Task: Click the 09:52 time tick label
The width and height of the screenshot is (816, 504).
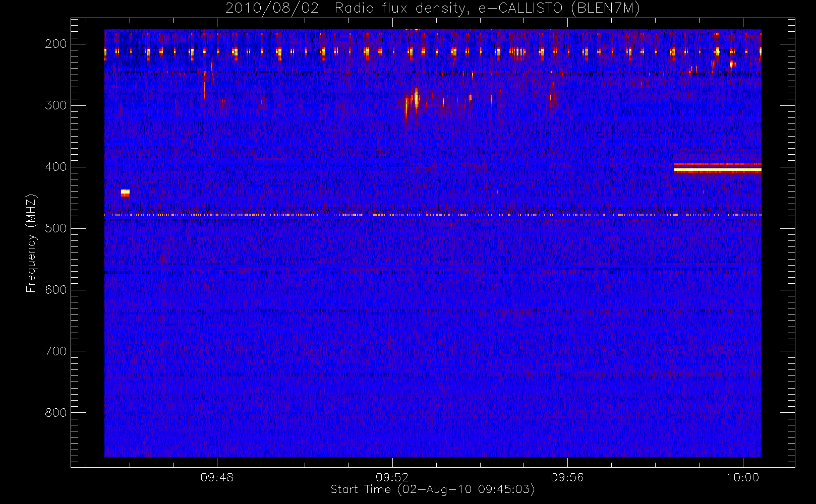Action: tap(392, 477)
